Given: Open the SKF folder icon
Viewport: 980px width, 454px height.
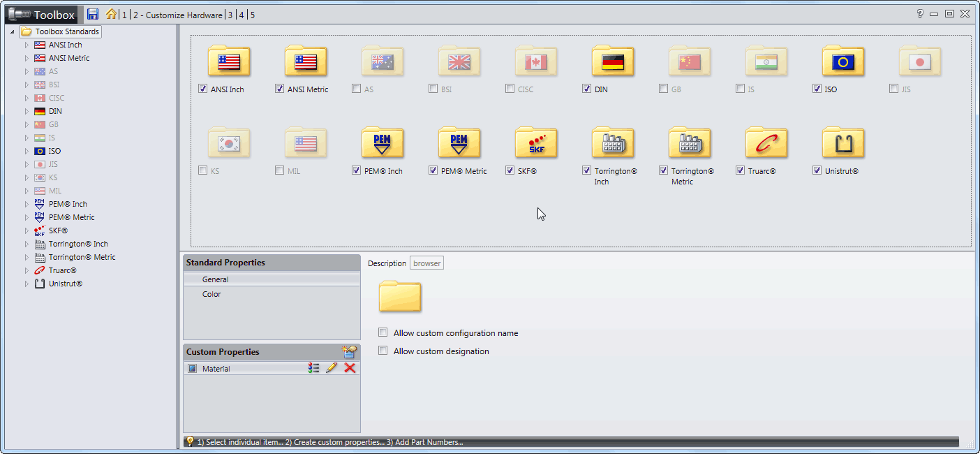Looking at the screenshot, I should tap(536, 143).
